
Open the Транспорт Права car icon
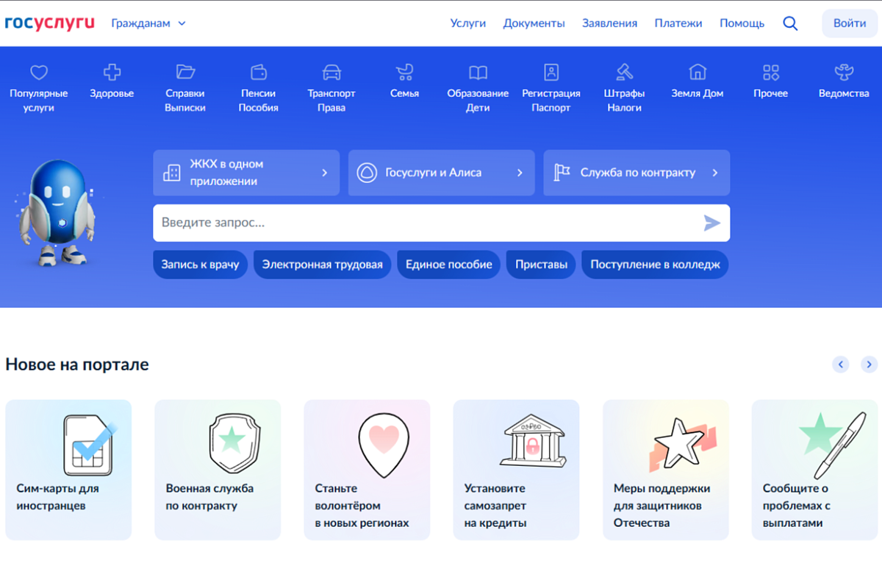click(x=331, y=72)
